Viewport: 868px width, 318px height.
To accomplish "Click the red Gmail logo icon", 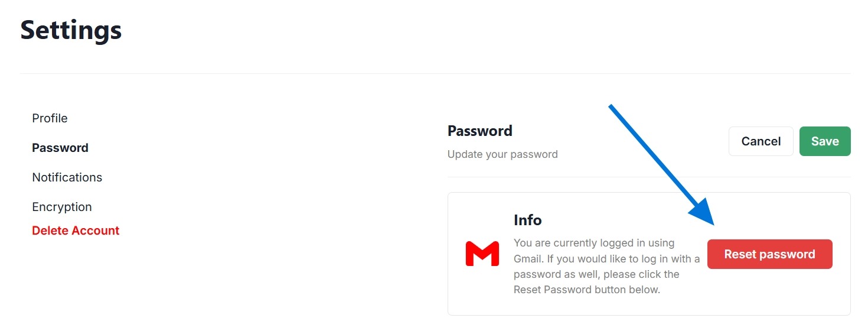I will 482,254.
